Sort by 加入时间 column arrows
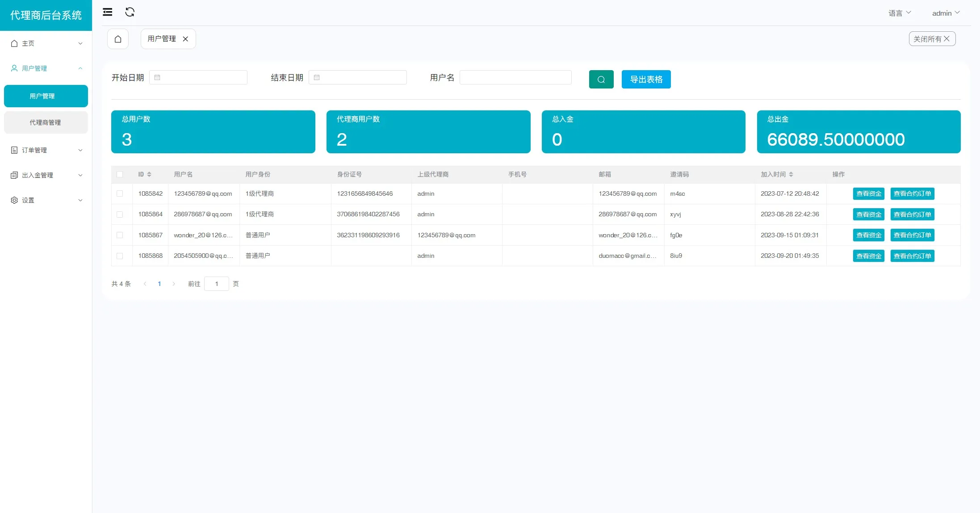Image resolution: width=980 pixels, height=513 pixels. pos(791,174)
